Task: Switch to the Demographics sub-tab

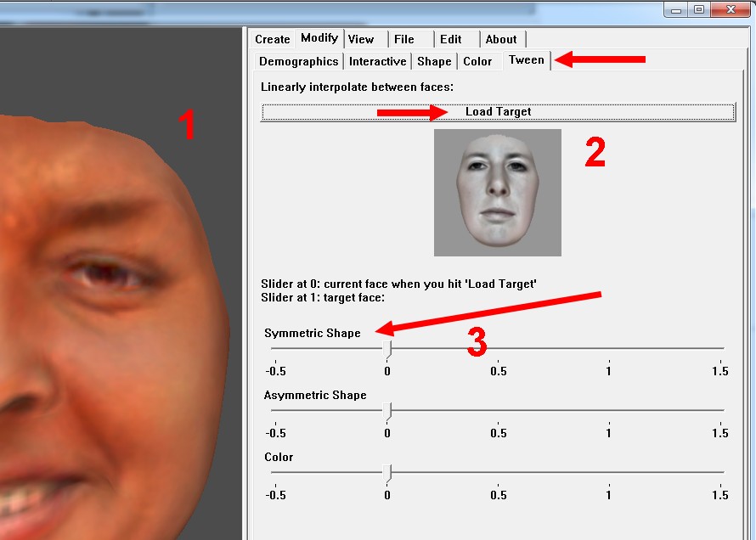Action: tap(298, 61)
